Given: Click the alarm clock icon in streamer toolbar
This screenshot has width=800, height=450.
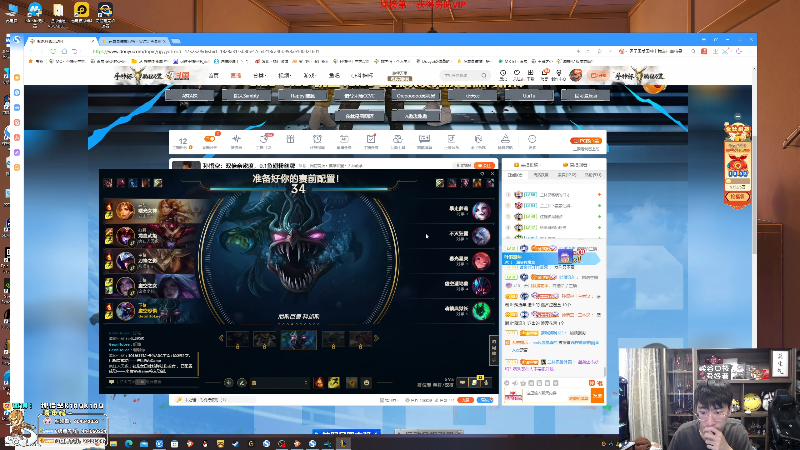Looking at the screenshot, I should (x=317, y=139).
